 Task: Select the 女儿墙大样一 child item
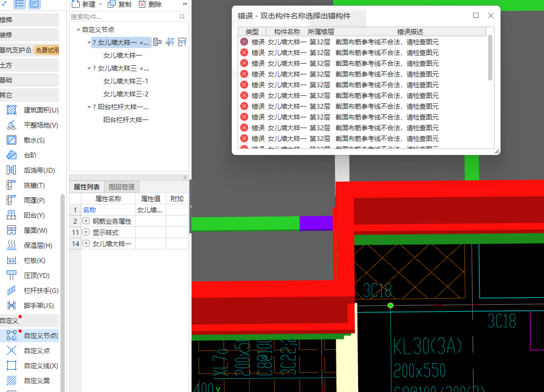click(x=123, y=55)
